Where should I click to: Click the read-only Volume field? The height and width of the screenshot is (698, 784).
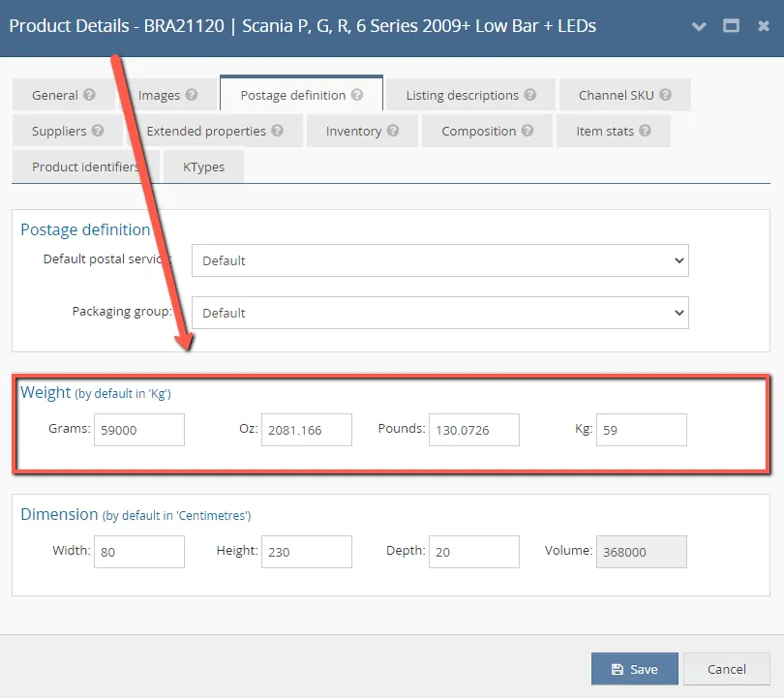(x=642, y=552)
